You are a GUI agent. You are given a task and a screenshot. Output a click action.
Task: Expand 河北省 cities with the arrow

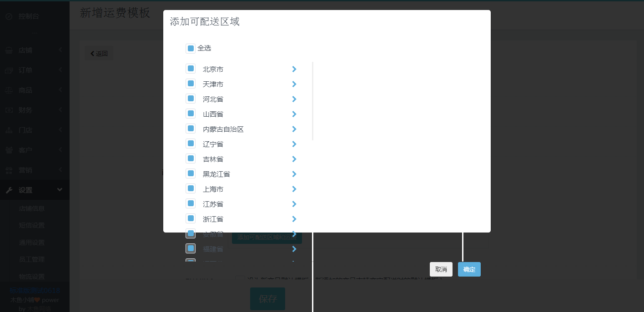(294, 99)
